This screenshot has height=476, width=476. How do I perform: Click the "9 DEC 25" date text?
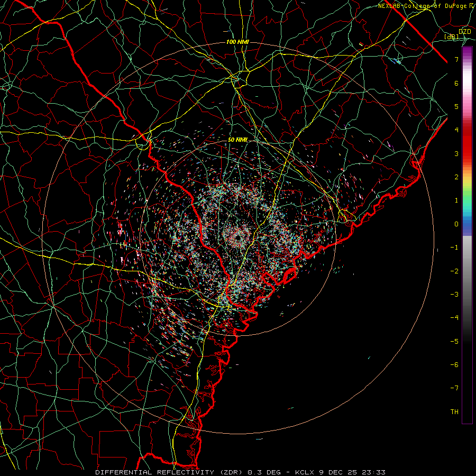coord(338,472)
